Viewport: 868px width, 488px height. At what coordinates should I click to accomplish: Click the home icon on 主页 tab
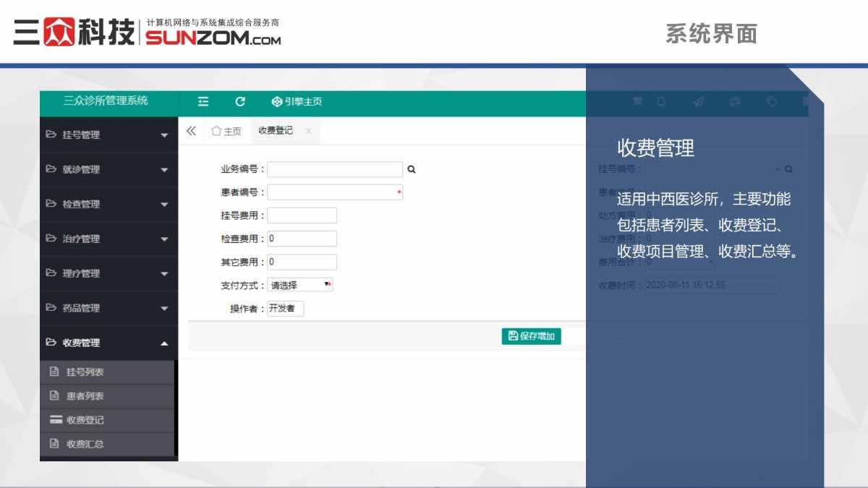(217, 131)
